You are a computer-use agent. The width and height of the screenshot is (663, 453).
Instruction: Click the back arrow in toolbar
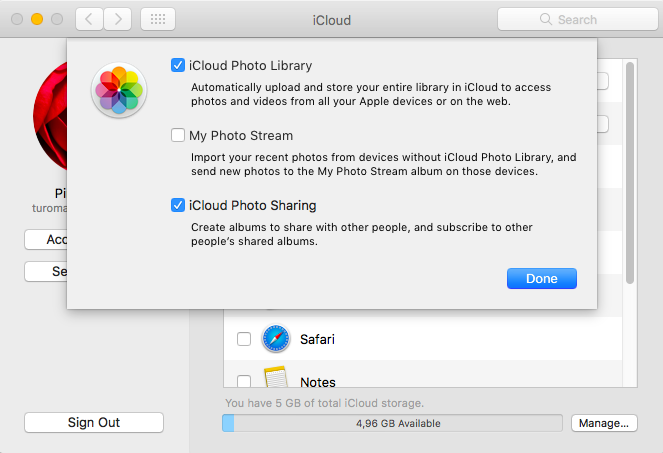[89, 19]
